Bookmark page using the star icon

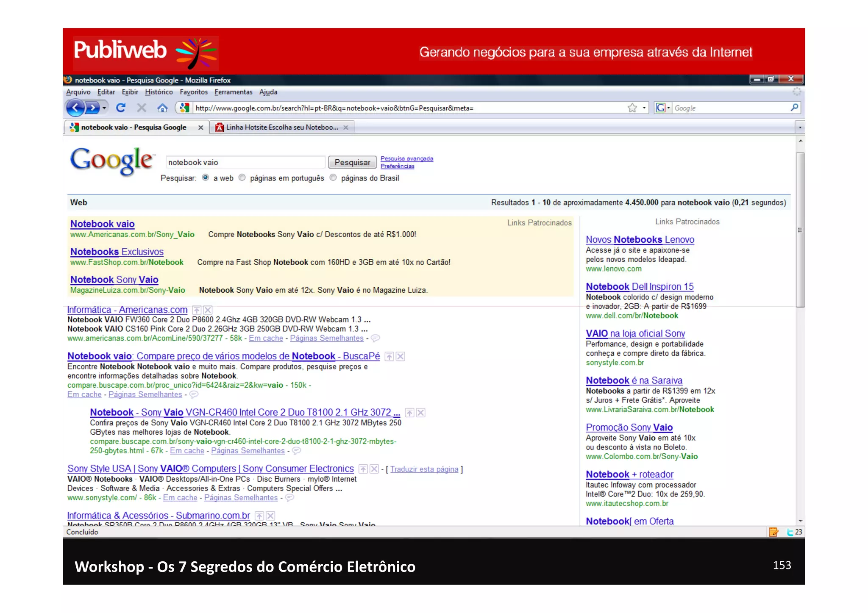pyautogui.click(x=632, y=108)
